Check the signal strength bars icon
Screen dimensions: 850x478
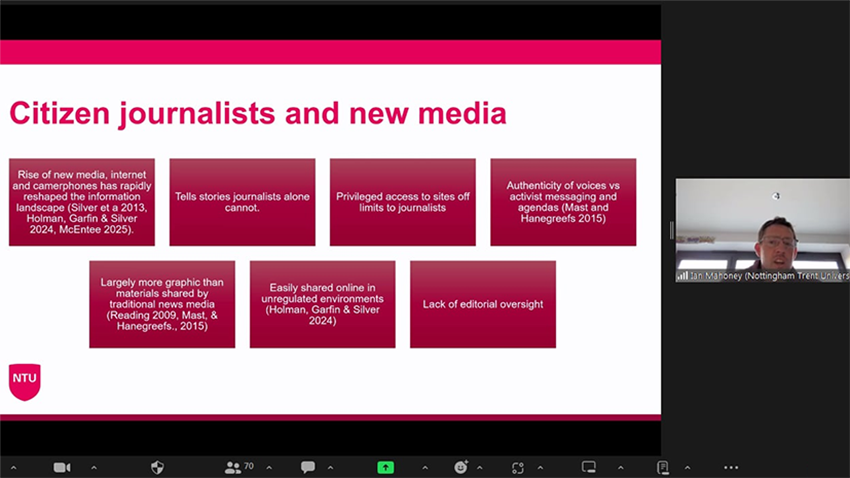[x=683, y=275]
